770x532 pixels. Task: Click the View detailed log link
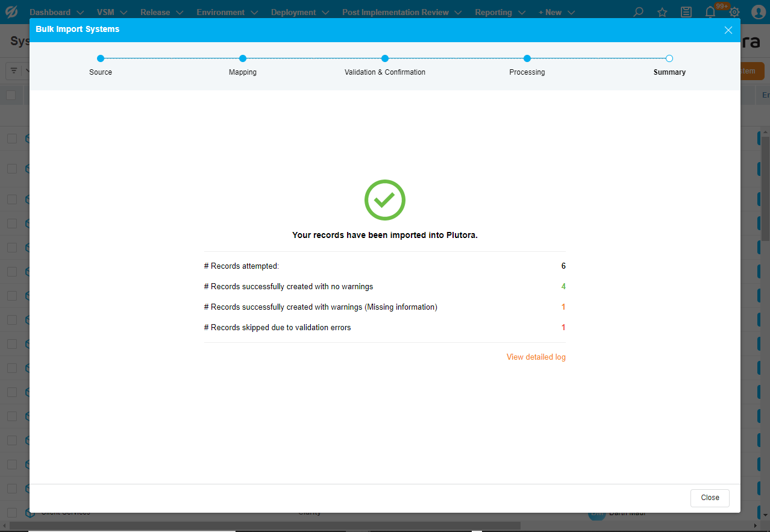click(x=536, y=357)
